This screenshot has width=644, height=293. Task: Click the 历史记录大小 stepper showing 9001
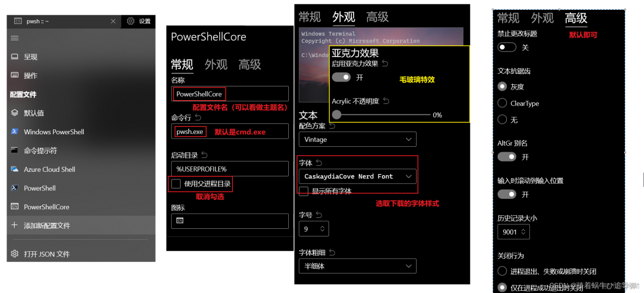tap(513, 232)
